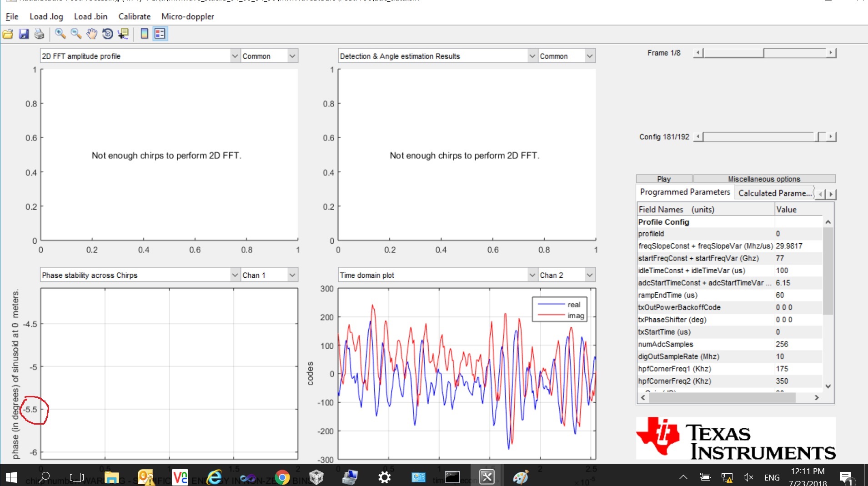Click the parameter table's scroll-down arrow
This screenshot has height=486, width=868.
(828, 386)
